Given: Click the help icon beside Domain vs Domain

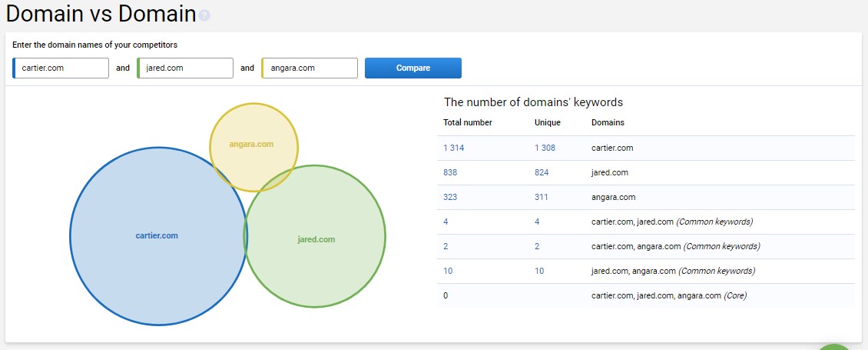Looking at the screenshot, I should click(204, 15).
